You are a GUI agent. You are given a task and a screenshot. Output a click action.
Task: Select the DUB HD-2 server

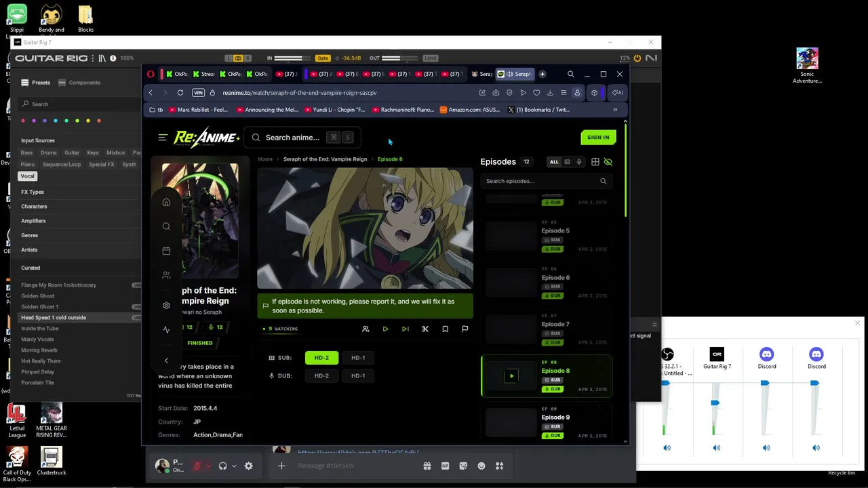coord(321,375)
